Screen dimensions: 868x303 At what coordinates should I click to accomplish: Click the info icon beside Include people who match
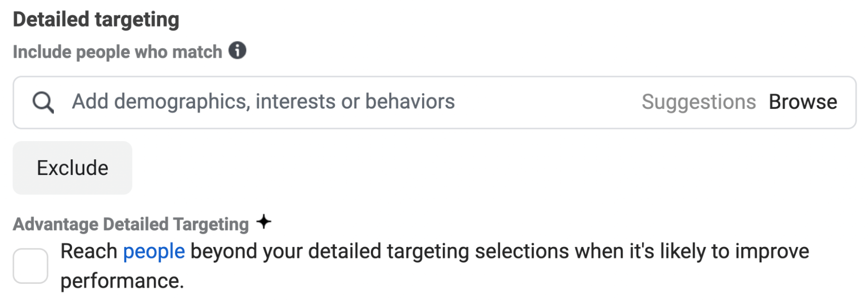237,51
